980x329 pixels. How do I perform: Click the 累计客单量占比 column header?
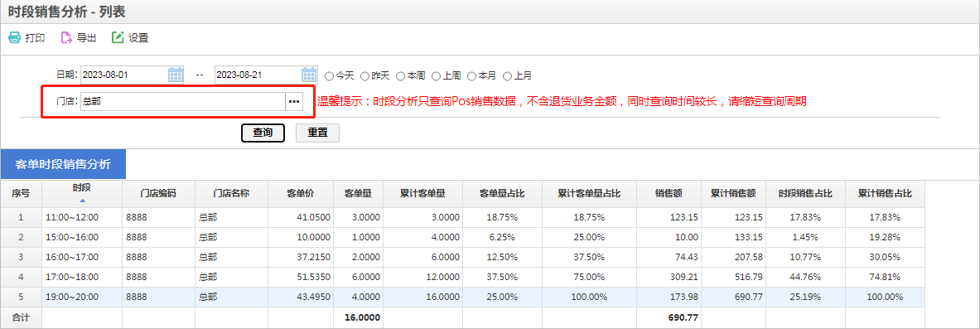click(x=589, y=194)
